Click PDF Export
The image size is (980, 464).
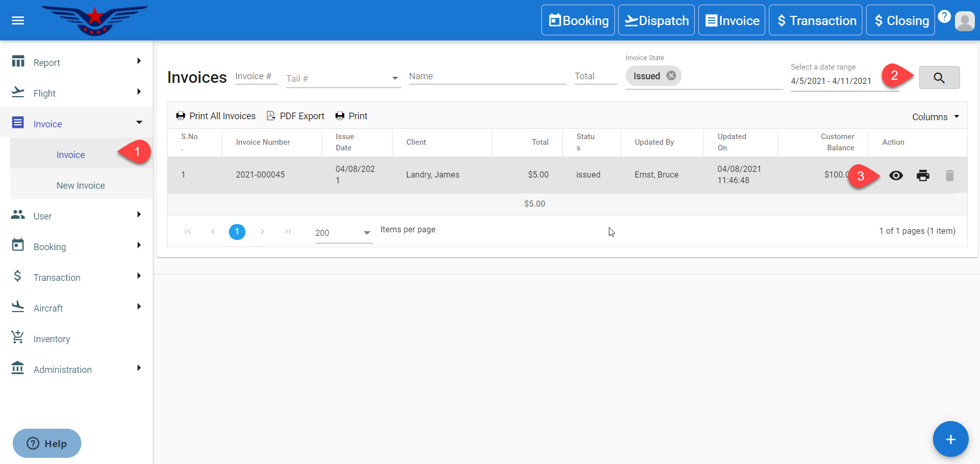pos(295,116)
